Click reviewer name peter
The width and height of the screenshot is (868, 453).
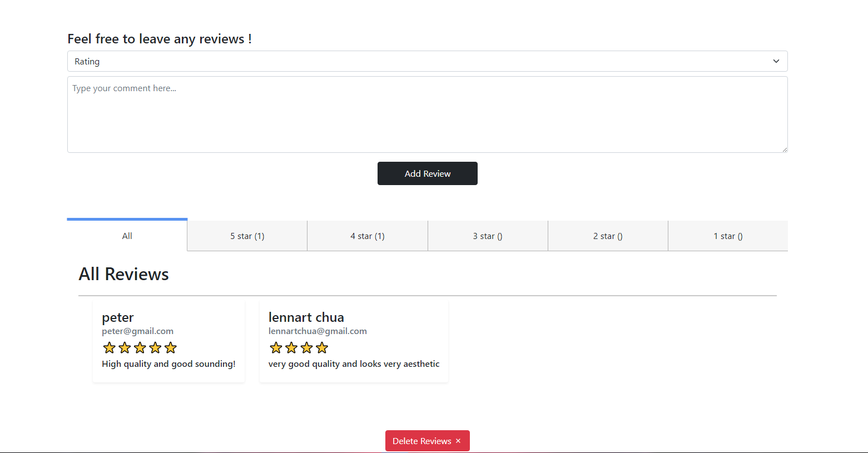(118, 317)
